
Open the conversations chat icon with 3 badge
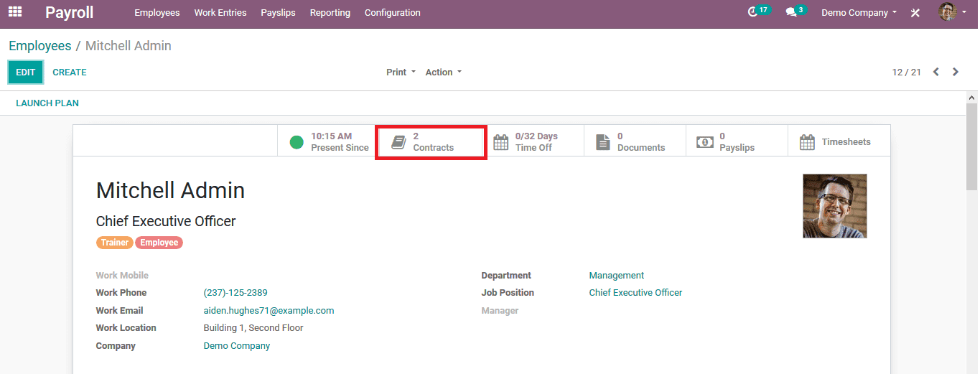tap(795, 11)
